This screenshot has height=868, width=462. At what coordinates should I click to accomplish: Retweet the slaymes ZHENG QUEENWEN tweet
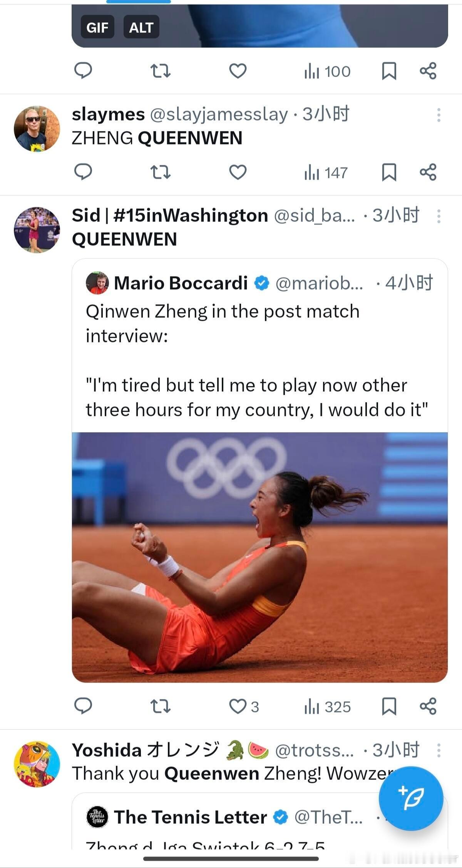click(160, 172)
